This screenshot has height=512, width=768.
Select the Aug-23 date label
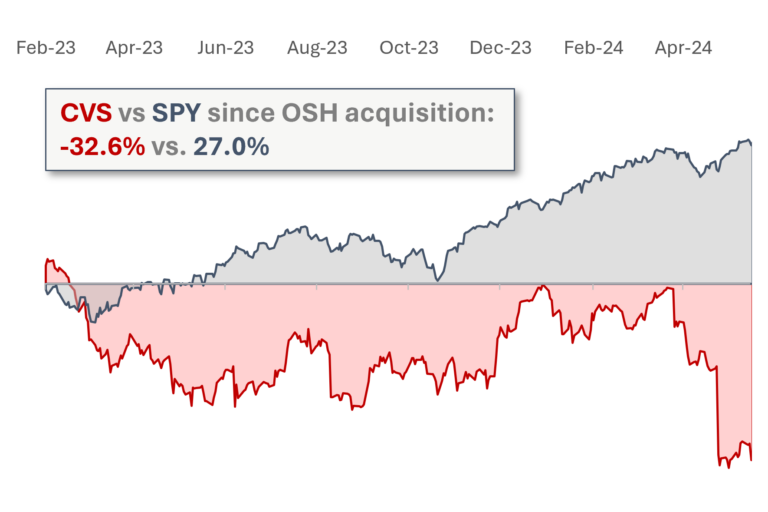[317, 48]
